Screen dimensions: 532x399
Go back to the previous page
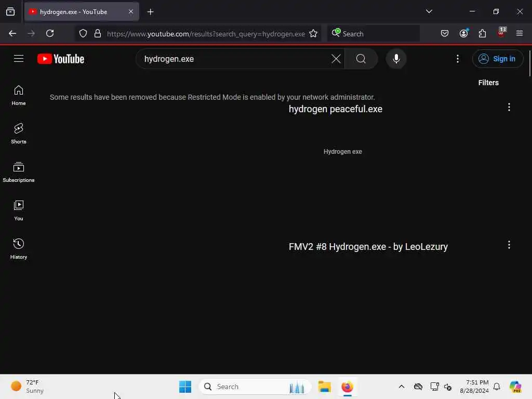pyautogui.click(x=12, y=33)
